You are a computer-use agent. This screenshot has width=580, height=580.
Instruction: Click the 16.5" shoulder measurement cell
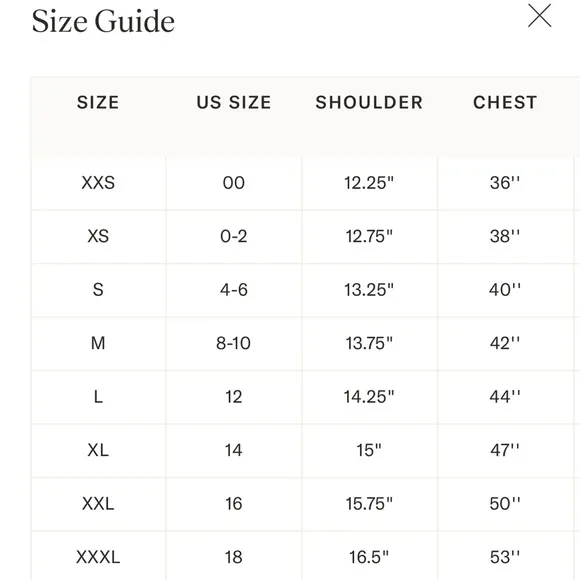pos(369,557)
